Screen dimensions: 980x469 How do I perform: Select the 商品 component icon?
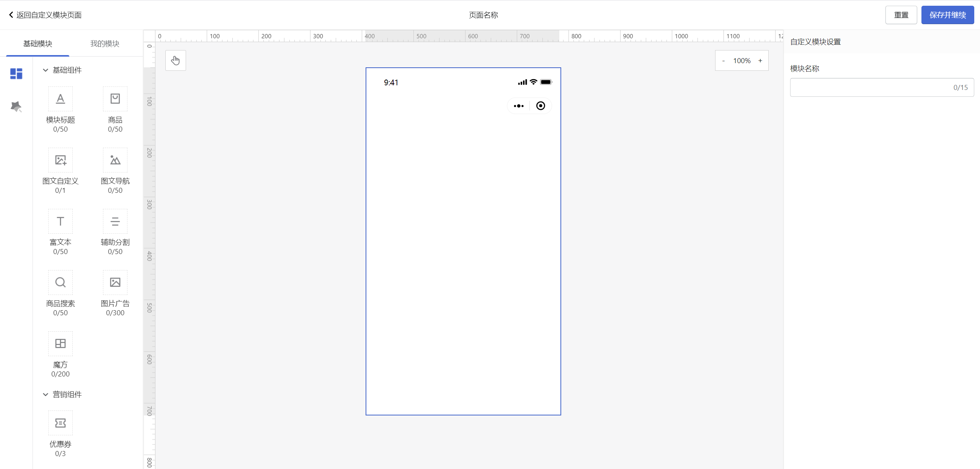(115, 99)
